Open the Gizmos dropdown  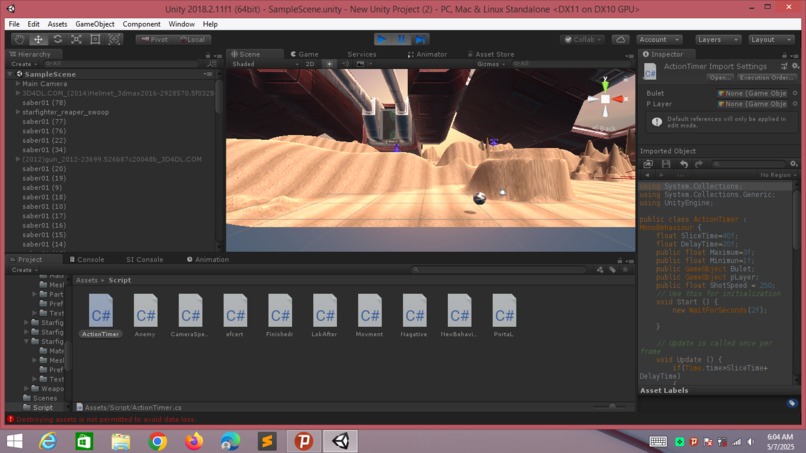[491, 64]
